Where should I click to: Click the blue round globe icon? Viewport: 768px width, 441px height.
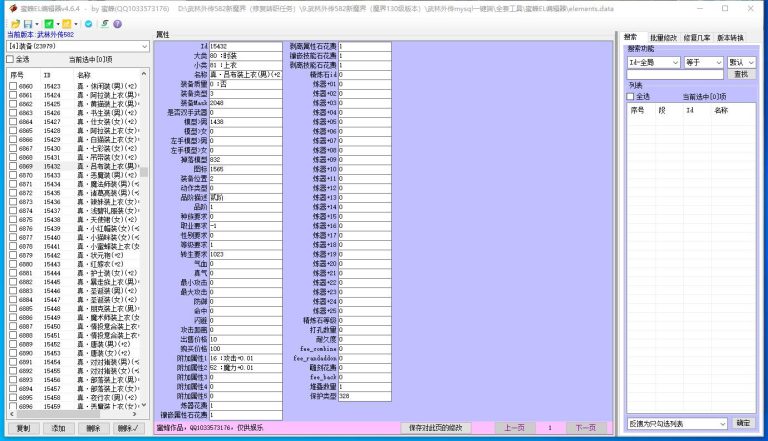90,23
